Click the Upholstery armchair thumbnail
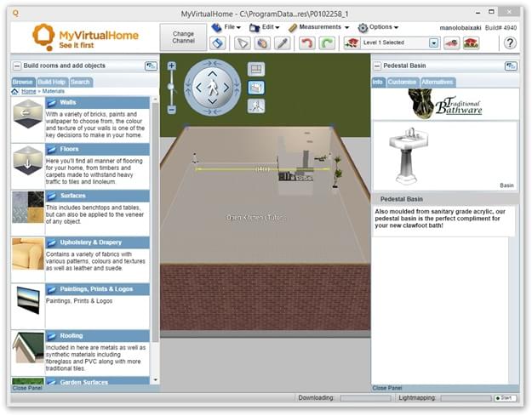Screen dimensions: 532x416 [x=28, y=254]
